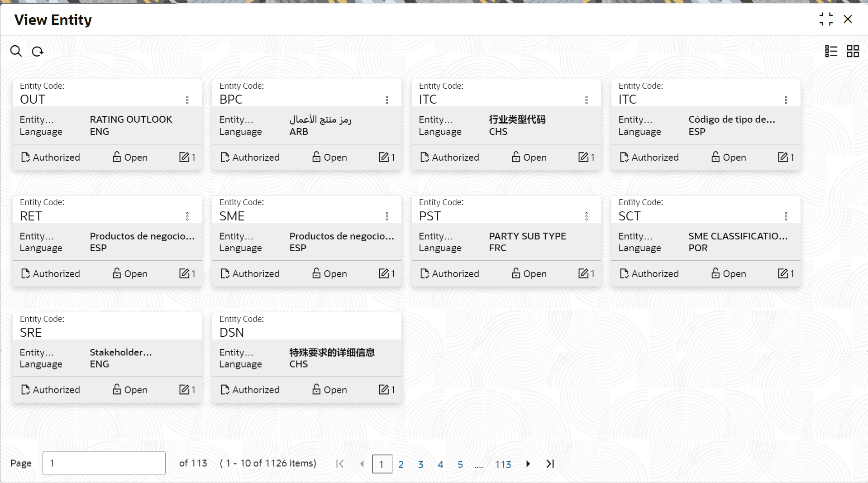The width and height of the screenshot is (868, 483).
Task: Switch to list view layout
Action: [831, 51]
